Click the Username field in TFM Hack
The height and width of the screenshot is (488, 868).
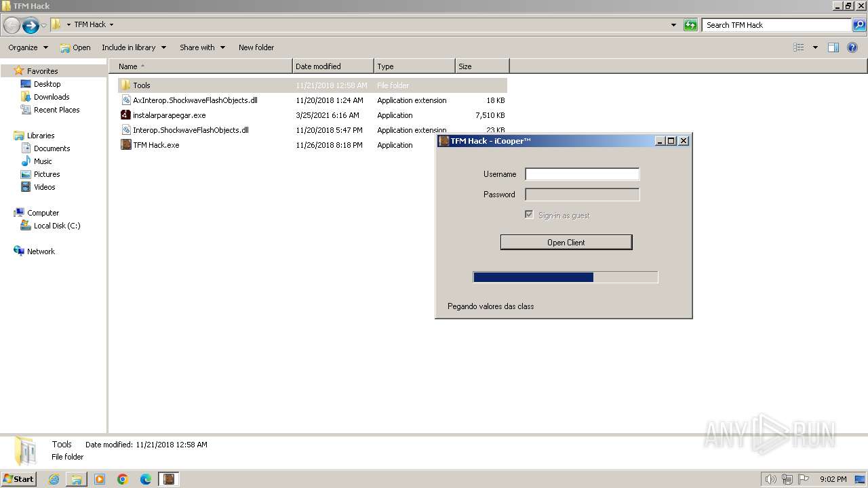click(582, 174)
